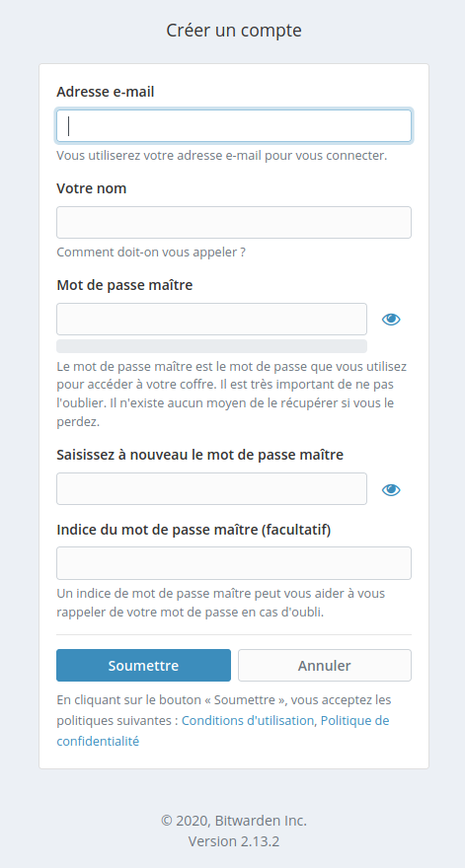The width and height of the screenshot is (465, 868).
Task: Click into the Votre nom text field
Action: tap(234, 223)
